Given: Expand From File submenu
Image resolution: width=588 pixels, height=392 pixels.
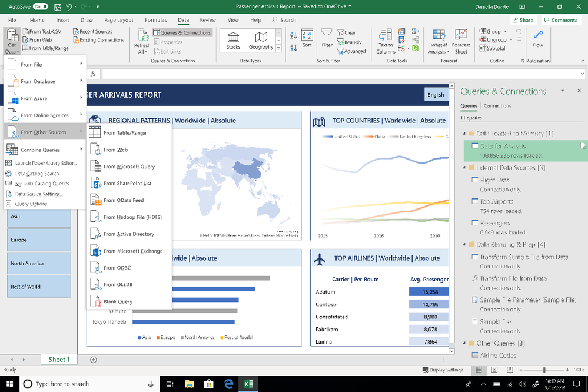Looking at the screenshot, I should [45, 64].
